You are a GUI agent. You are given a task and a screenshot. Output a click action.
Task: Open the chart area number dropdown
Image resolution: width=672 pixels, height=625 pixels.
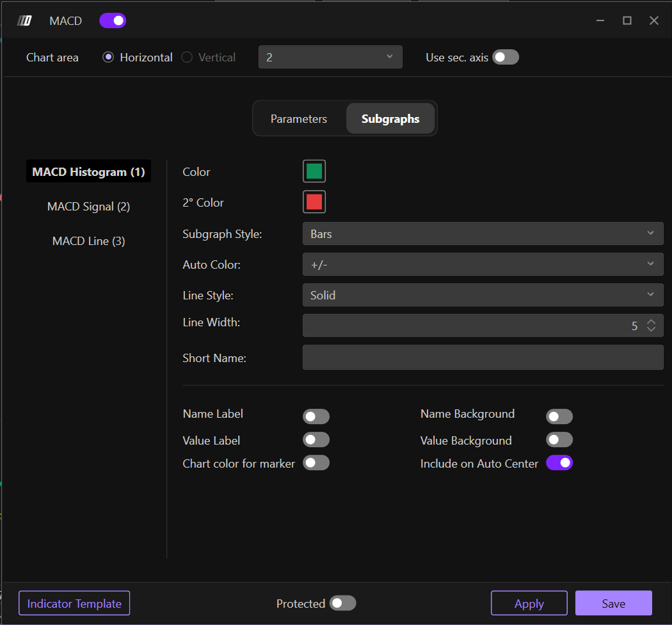coord(330,57)
